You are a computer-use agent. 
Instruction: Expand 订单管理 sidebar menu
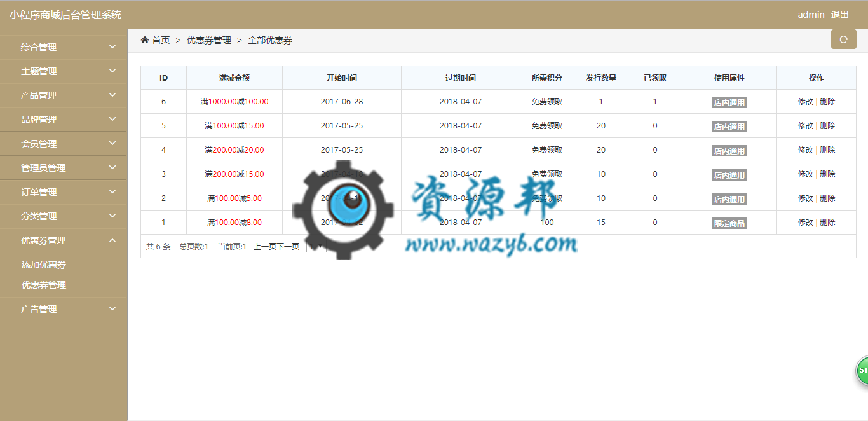tap(64, 192)
